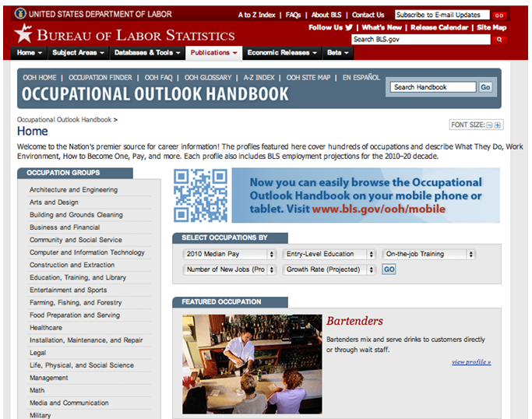The image size is (532, 419).
Task: Switch to EN ESPAÑOL version
Action: click(x=361, y=78)
